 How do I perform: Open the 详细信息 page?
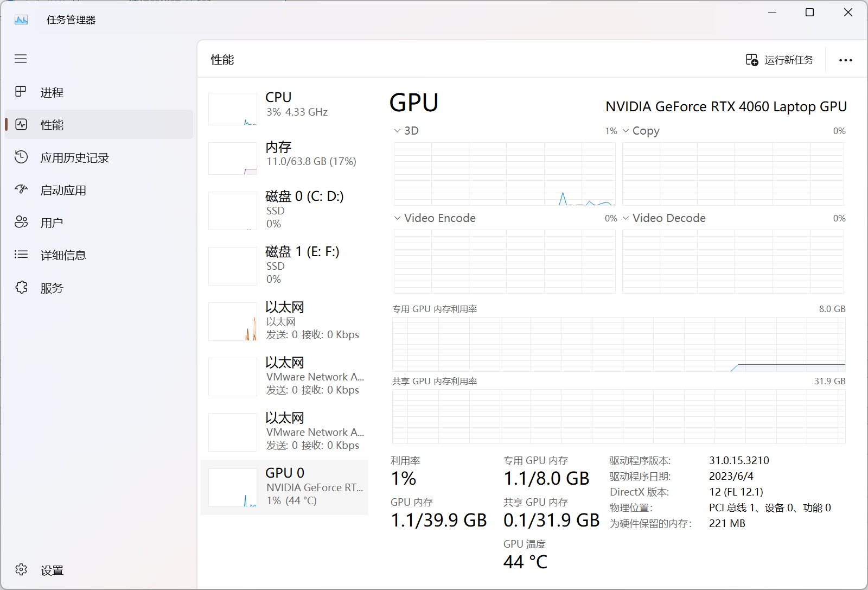click(x=99, y=255)
